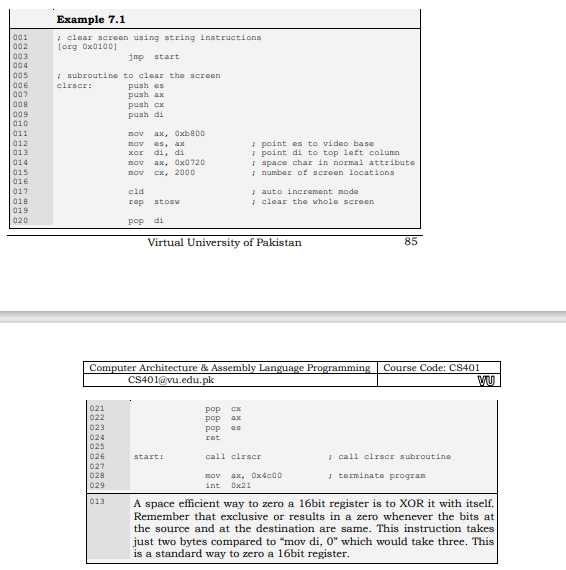
Task: Select the 'jmp start' instruction
Action: [154, 57]
